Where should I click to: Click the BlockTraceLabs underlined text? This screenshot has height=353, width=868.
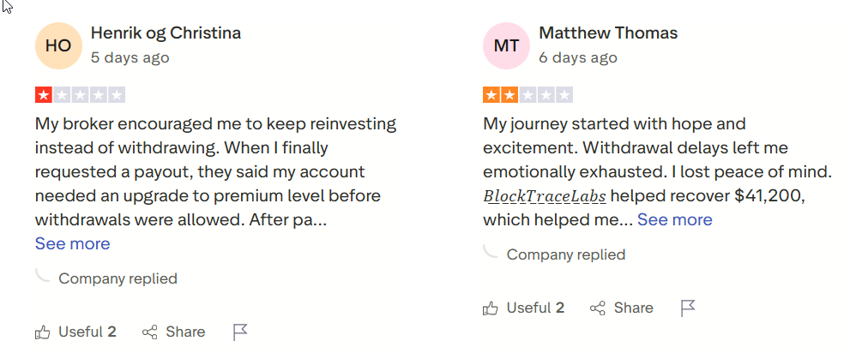(545, 196)
